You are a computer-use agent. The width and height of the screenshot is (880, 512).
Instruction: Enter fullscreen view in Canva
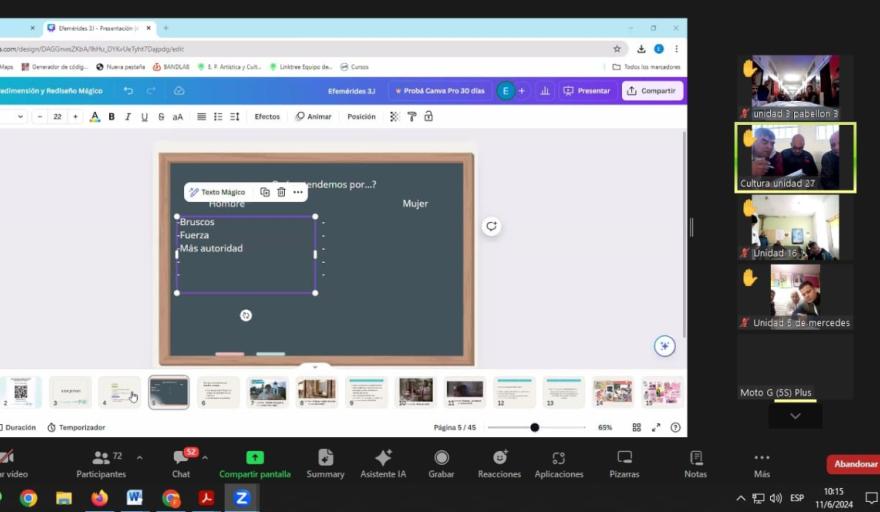point(656,427)
